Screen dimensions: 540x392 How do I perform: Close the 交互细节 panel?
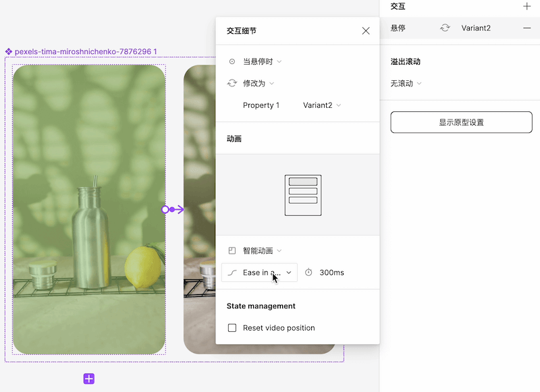point(366,31)
